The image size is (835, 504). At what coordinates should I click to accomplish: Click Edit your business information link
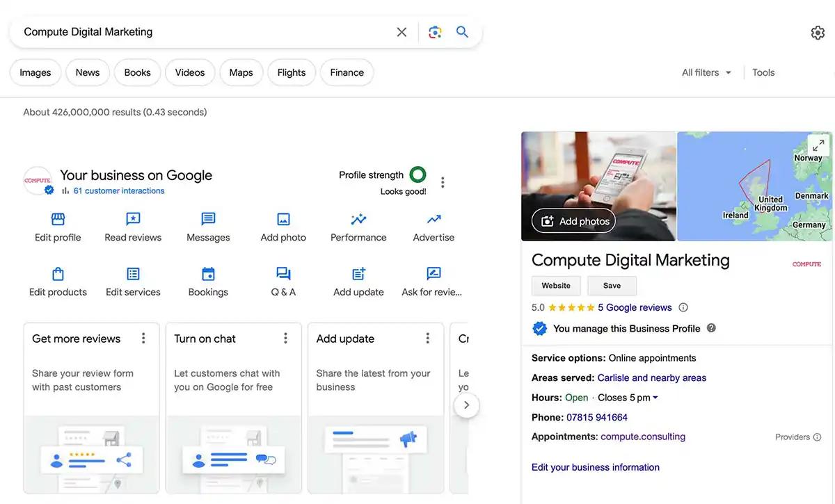click(596, 467)
